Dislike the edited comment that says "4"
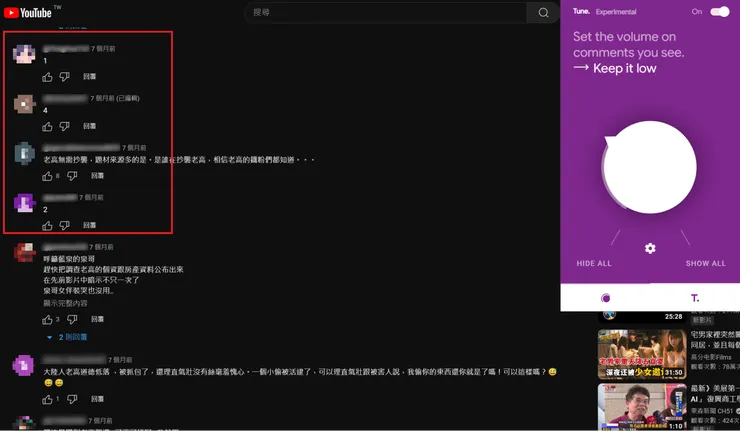 (x=65, y=127)
